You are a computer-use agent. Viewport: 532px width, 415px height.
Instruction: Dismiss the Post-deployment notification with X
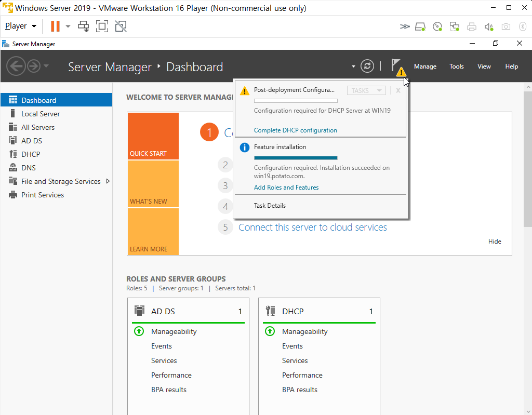click(x=398, y=90)
